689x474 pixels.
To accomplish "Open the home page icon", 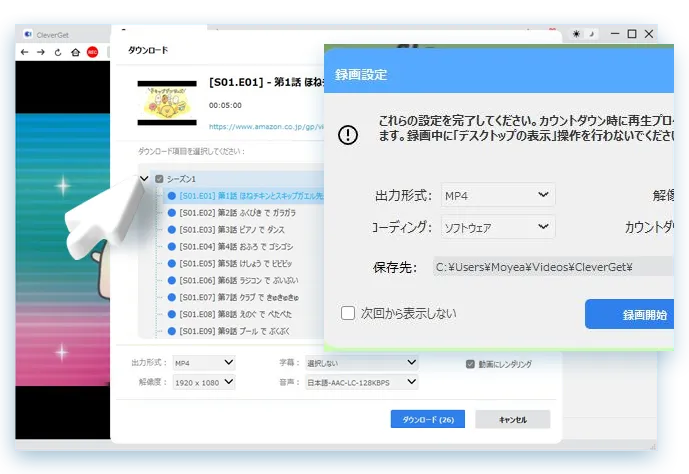I will pyautogui.click(x=76, y=52).
